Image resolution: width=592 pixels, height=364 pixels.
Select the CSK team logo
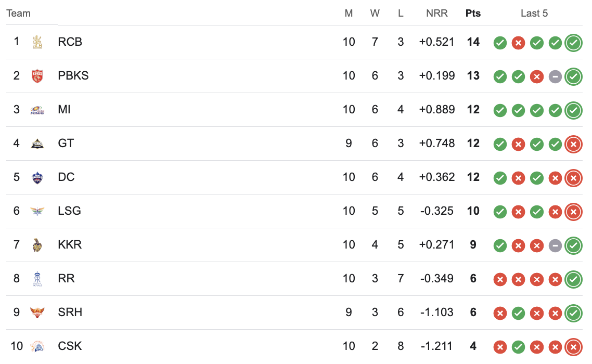tap(37, 346)
